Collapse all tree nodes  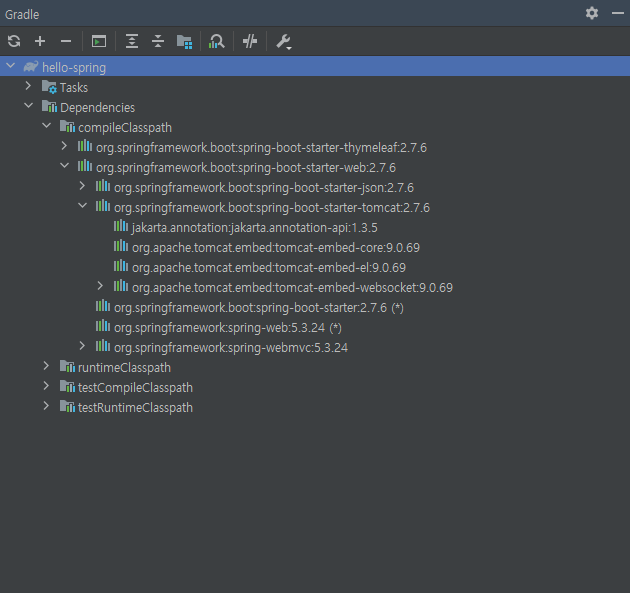point(158,41)
